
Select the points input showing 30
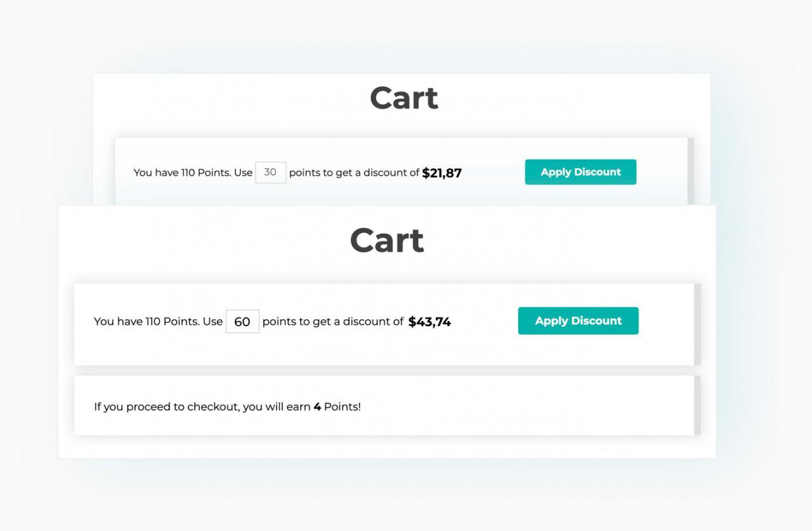coord(270,172)
